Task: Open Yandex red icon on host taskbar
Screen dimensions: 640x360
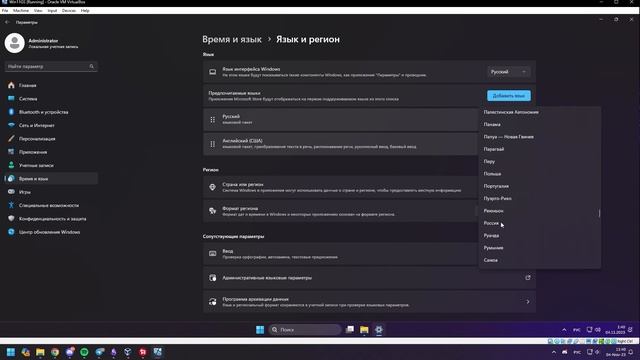Action: pos(143,352)
